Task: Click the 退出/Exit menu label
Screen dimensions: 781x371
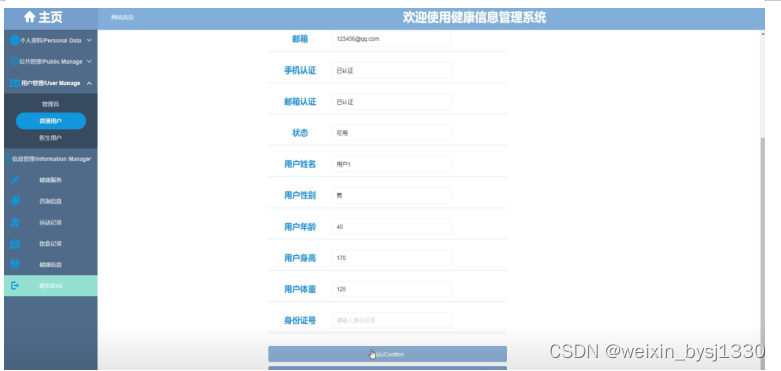Action: pyautogui.click(x=51, y=286)
